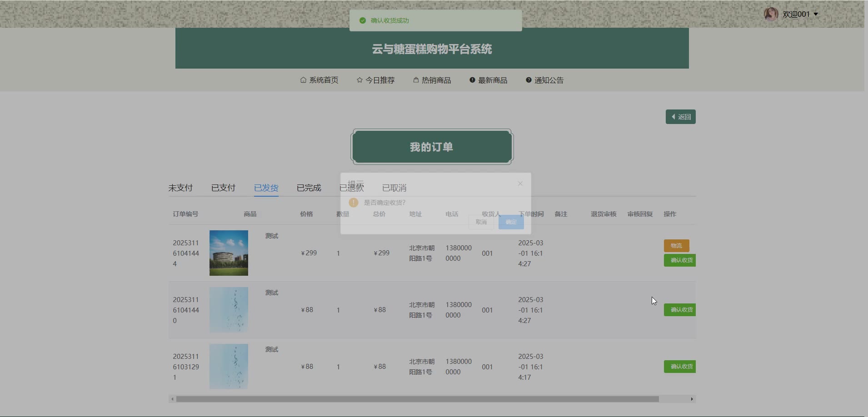Viewport: 868px width, 417px height.
Task: Navigate to 最新商品 page
Action: point(488,80)
